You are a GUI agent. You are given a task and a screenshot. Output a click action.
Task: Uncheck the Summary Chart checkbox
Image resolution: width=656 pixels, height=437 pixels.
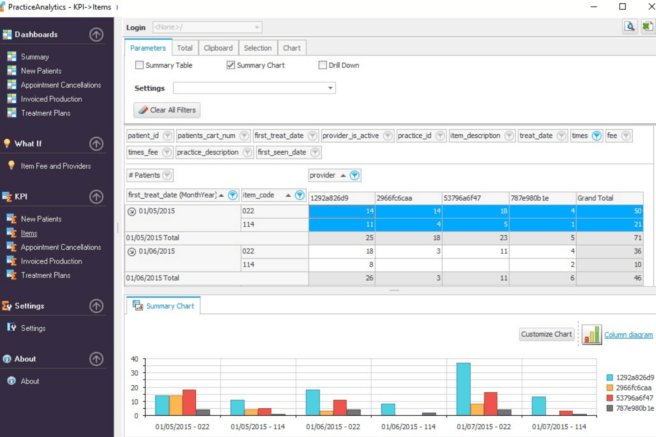click(x=231, y=65)
